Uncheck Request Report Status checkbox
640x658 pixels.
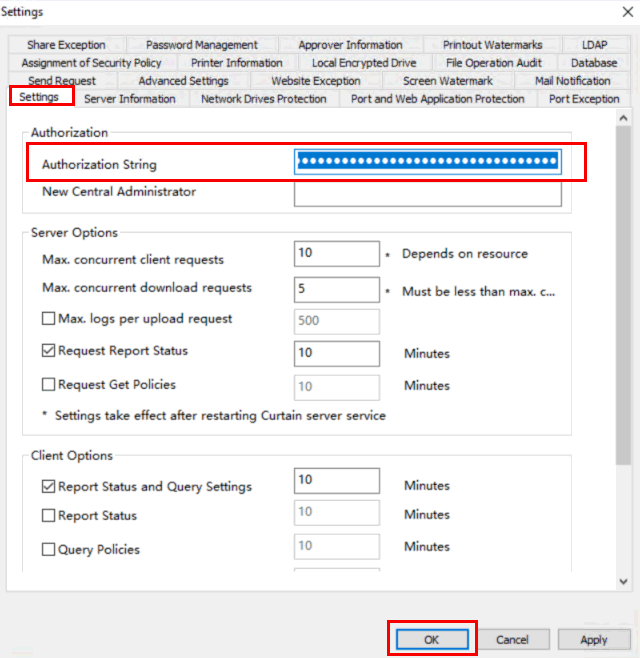coord(48,351)
